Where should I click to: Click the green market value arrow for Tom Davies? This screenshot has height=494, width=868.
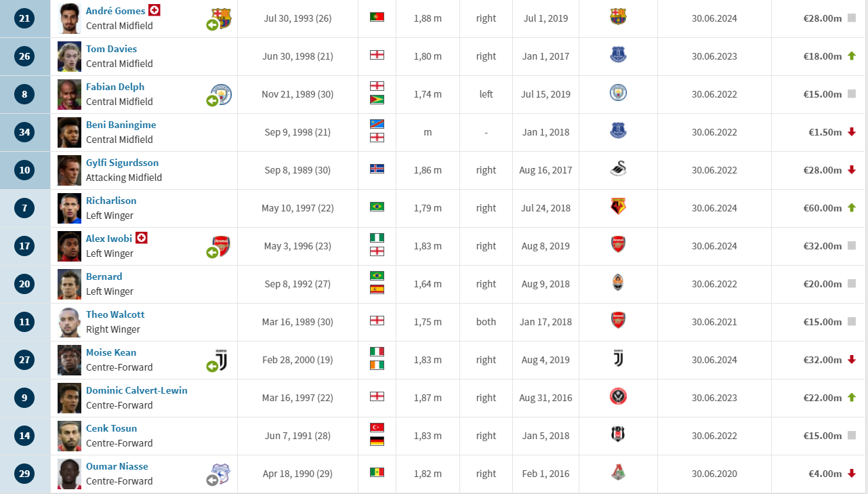click(852, 56)
